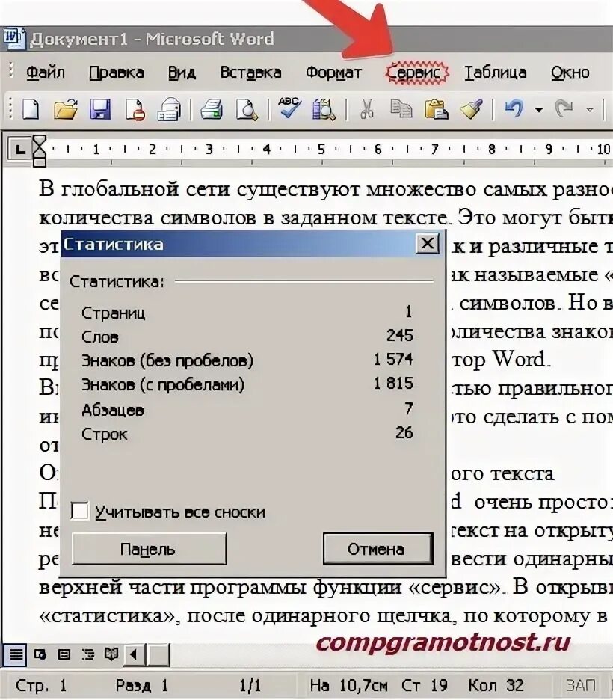
Task: Expand the Undo history dropdown arrow
Action: 539,109
